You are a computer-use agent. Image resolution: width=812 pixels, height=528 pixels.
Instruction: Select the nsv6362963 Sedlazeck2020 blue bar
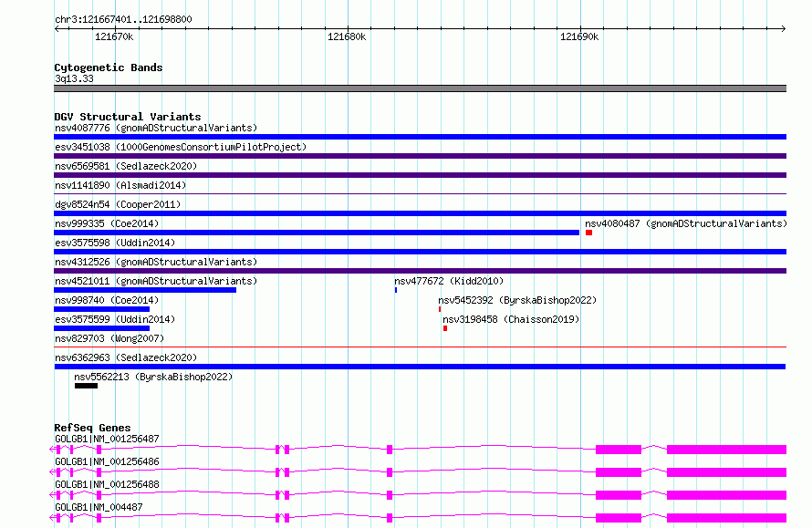420,367
